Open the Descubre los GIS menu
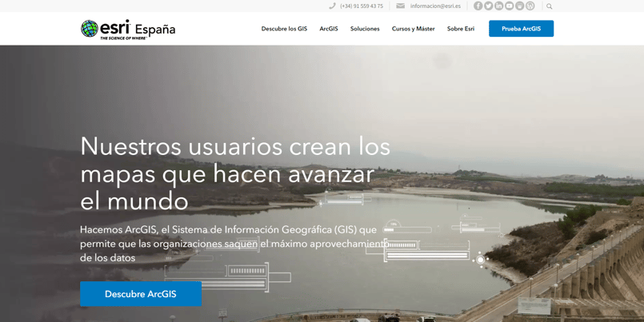The image size is (644, 322). 284,29
